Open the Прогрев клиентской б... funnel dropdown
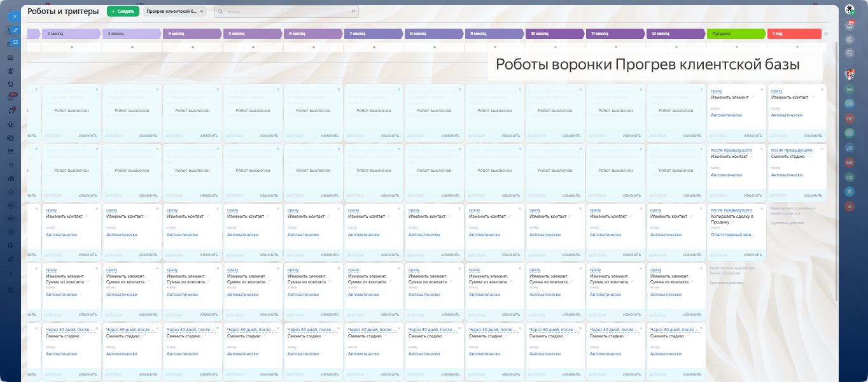Viewport: 868px width, 382px height. (175, 11)
